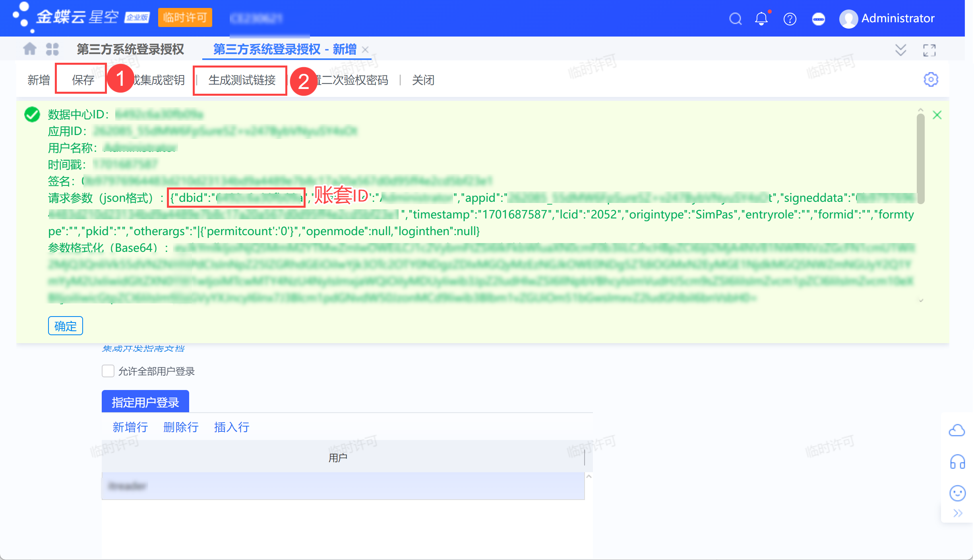View notifications via the bell icon
The image size is (974, 560).
[x=762, y=18]
